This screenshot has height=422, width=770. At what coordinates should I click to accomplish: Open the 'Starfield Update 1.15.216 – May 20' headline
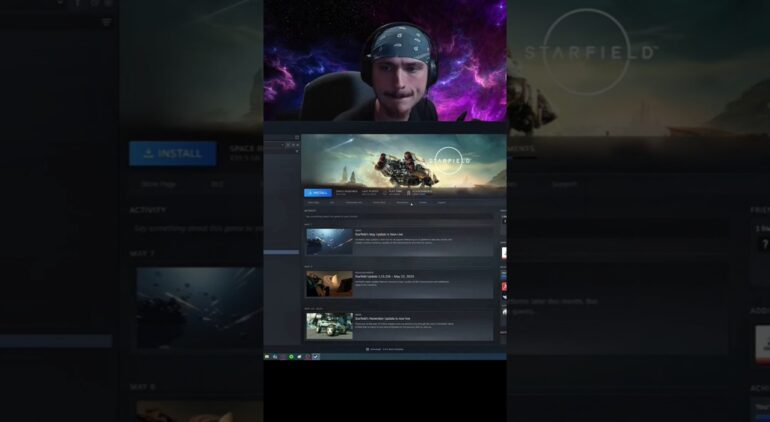point(385,277)
